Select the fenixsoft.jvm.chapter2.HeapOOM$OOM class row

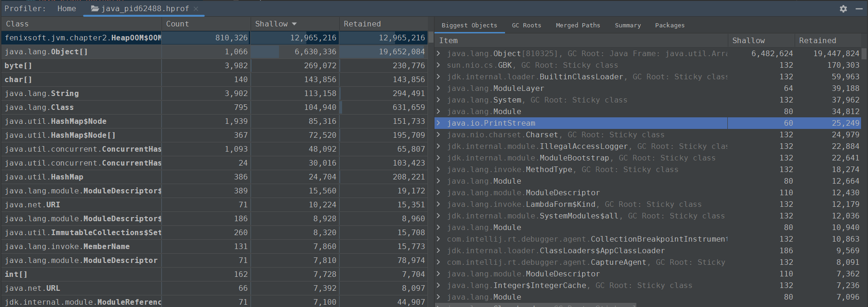[214, 38]
